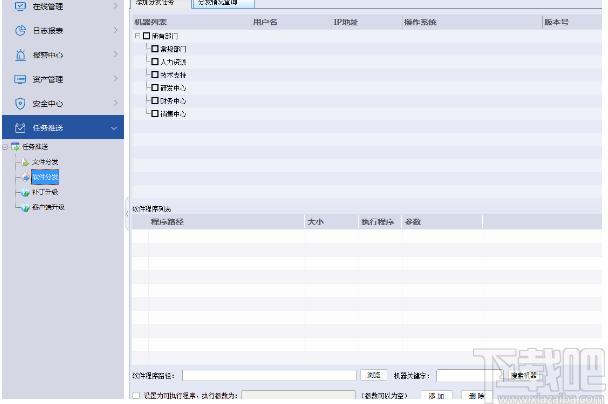The image size is (608, 404).
Task: Select 软件分发 in the tree
Action: [x=45, y=178]
